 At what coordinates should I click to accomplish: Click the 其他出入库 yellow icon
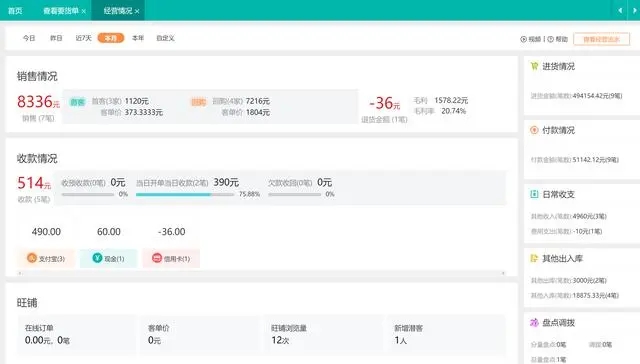click(534, 258)
